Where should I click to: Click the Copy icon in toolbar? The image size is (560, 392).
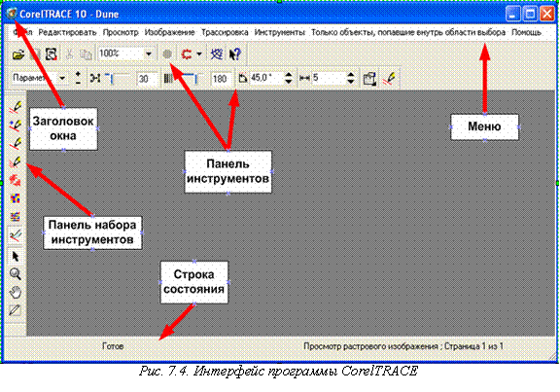[86, 54]
